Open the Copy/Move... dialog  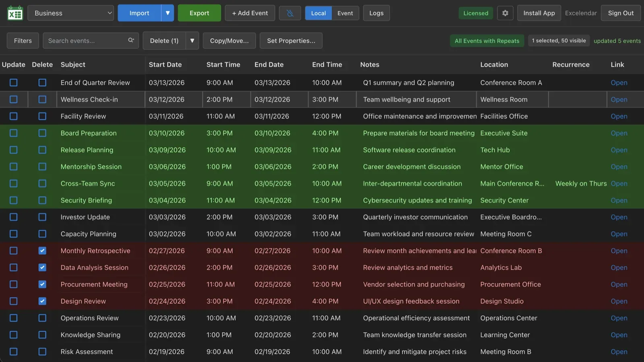229,41
